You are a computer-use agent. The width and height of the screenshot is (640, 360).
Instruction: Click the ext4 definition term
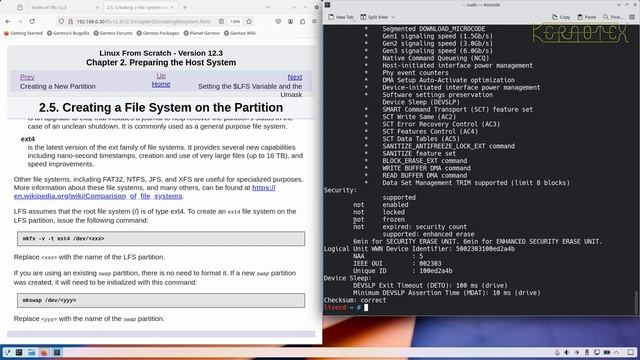[28, 139]
